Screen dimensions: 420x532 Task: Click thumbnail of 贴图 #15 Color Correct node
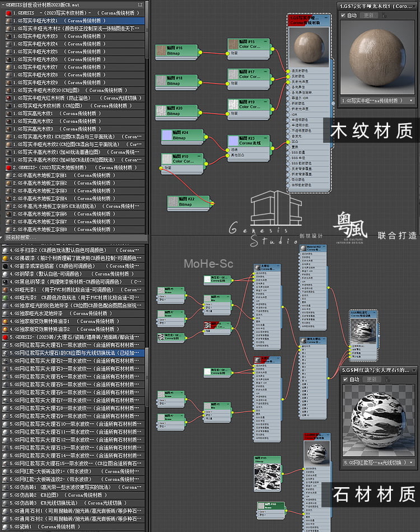pyautogui.click(x=233, y=44)
